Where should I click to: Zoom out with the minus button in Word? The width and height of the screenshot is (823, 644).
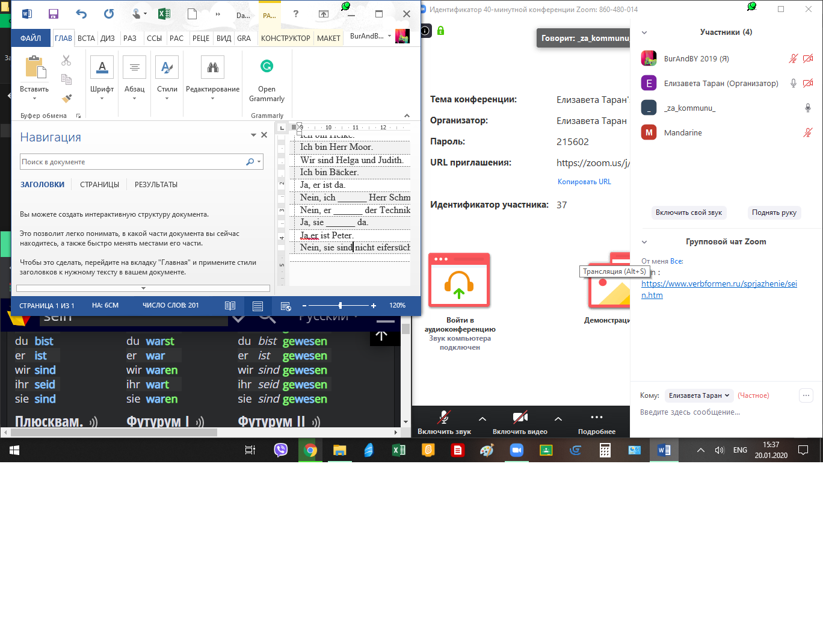(304, 306)
